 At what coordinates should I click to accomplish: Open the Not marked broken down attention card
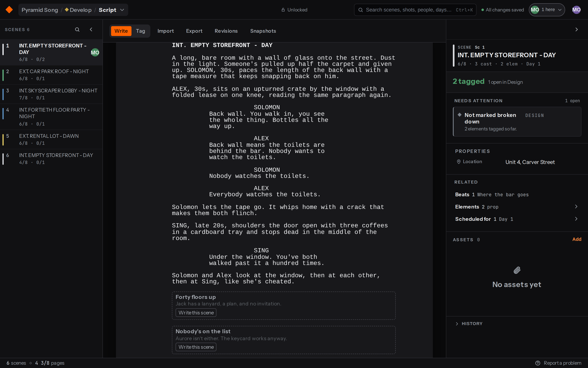click(517, 121)
